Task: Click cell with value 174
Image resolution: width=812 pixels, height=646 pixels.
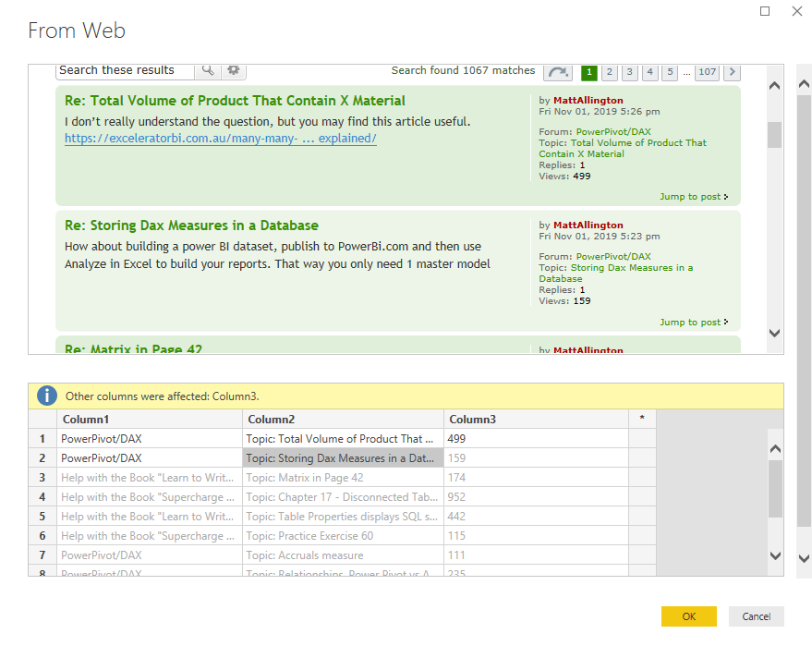Action: click(536, 478)
